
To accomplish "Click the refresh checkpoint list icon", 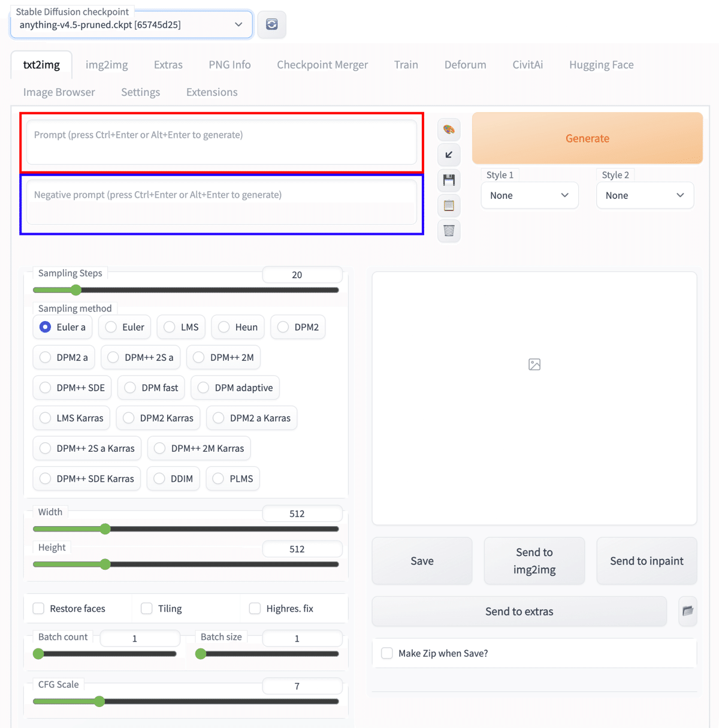I will pyautogui.click(x=271, y=25).
